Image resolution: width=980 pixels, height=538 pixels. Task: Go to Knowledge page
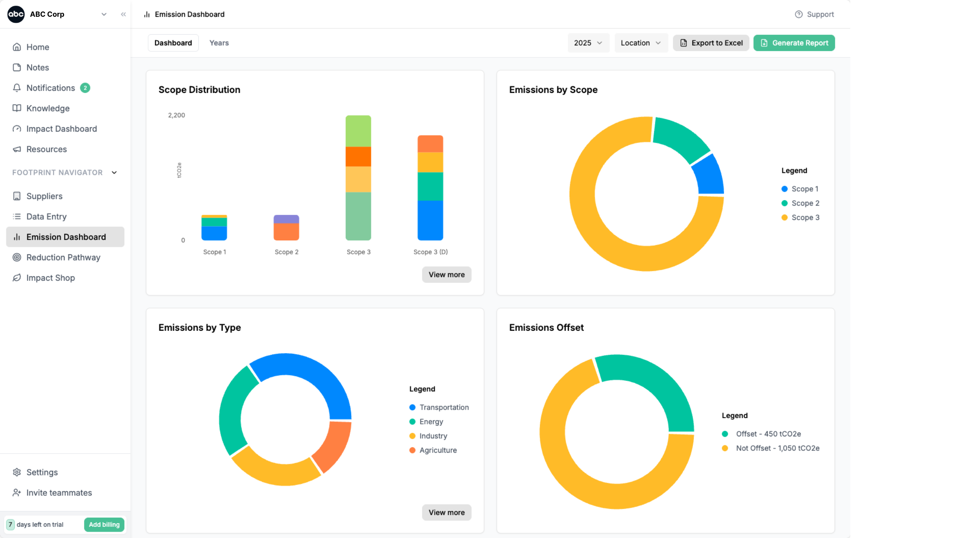65,108
